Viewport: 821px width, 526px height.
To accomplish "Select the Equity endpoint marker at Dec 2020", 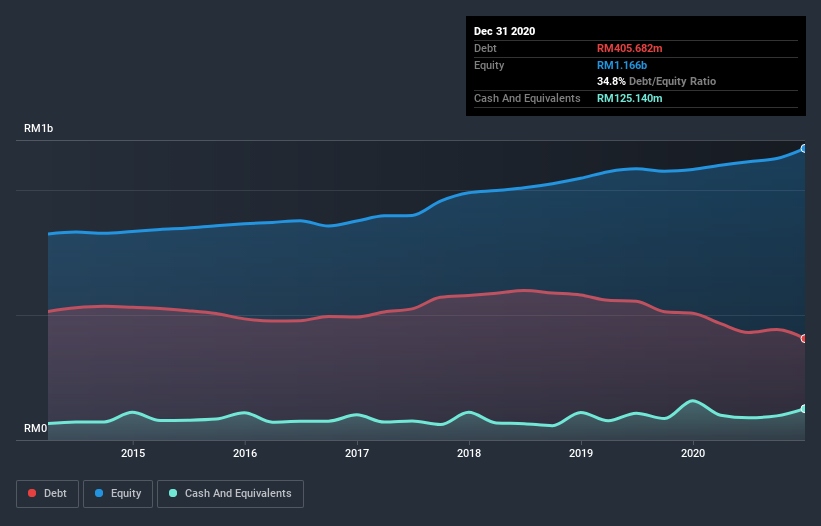I will (x=804, y=149).
